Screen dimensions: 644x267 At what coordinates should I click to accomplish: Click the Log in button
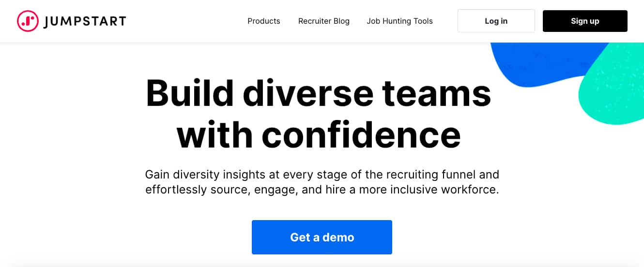tap(496, 21)
